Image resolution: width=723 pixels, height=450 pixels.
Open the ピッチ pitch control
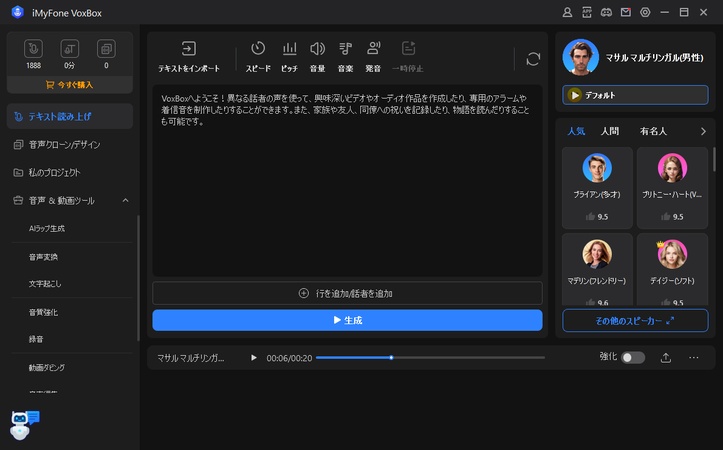289,56
